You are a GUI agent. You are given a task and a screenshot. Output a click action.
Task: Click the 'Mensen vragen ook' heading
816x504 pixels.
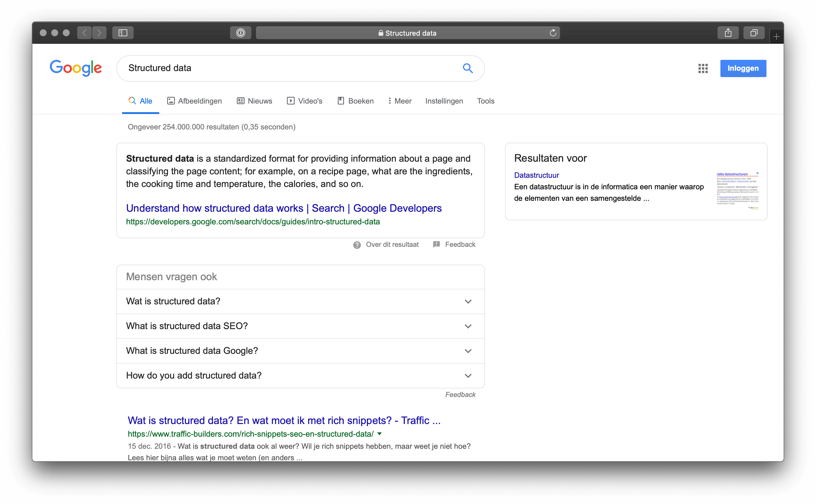(x=172, y=277)
